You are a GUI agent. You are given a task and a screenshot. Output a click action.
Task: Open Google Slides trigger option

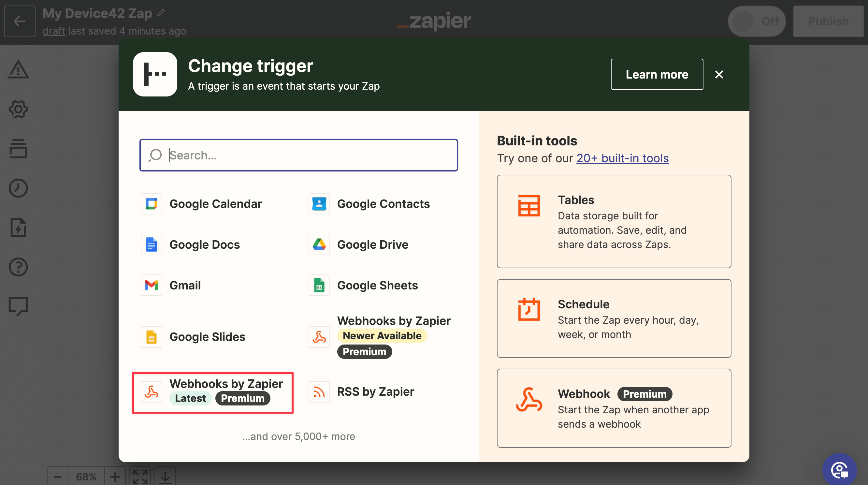pyautogui.click(x=207, y=336)
